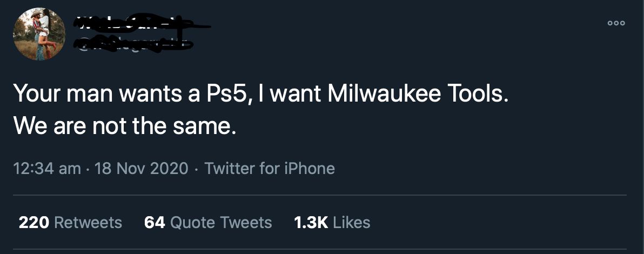Image resolution: width=644 pixels, height=254 pixels.
Task: Click the word Retweets
Action: point(89,222)
